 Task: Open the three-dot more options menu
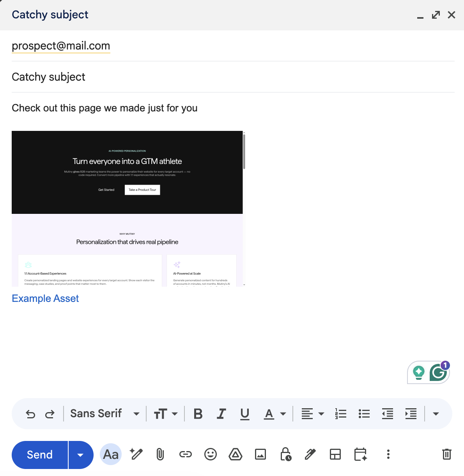(388, 454)
